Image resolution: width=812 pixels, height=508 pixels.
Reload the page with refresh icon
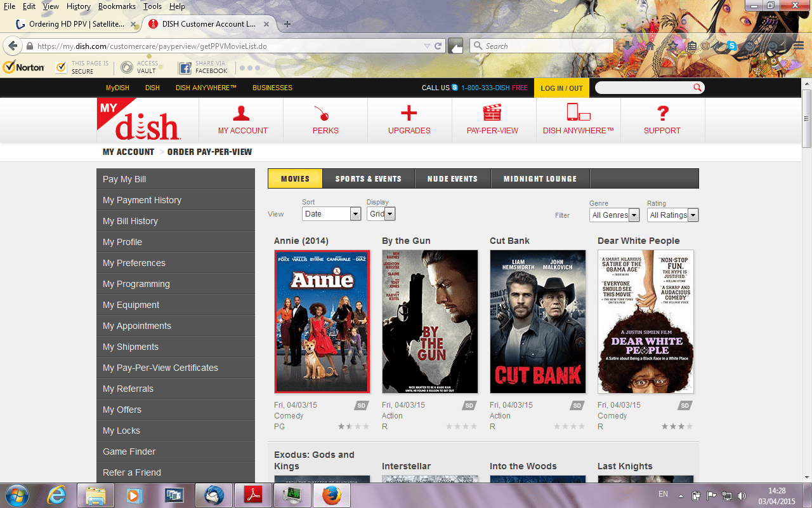click(438, 46)
